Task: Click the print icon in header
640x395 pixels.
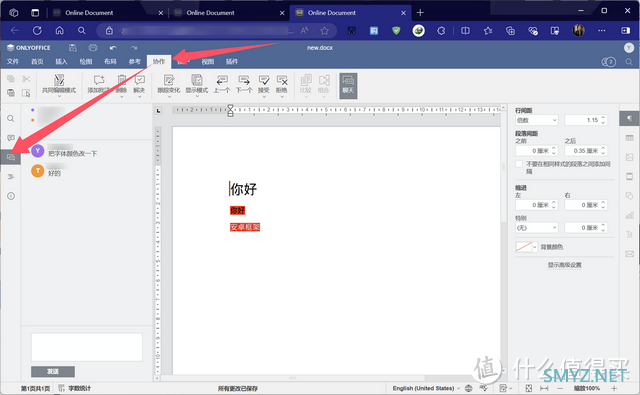Action: [93, 48]
